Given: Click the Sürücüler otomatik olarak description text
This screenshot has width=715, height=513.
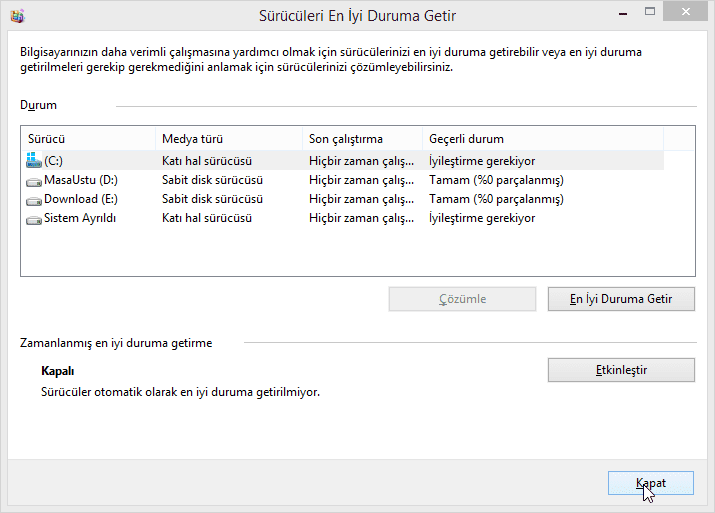Looking at the screenshot, I should click(181, 392).
